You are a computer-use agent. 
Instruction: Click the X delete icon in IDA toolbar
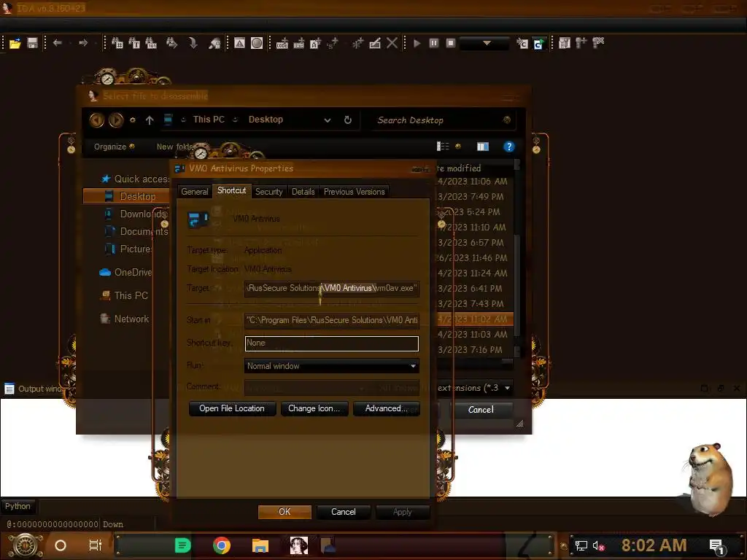click(392, 43)
